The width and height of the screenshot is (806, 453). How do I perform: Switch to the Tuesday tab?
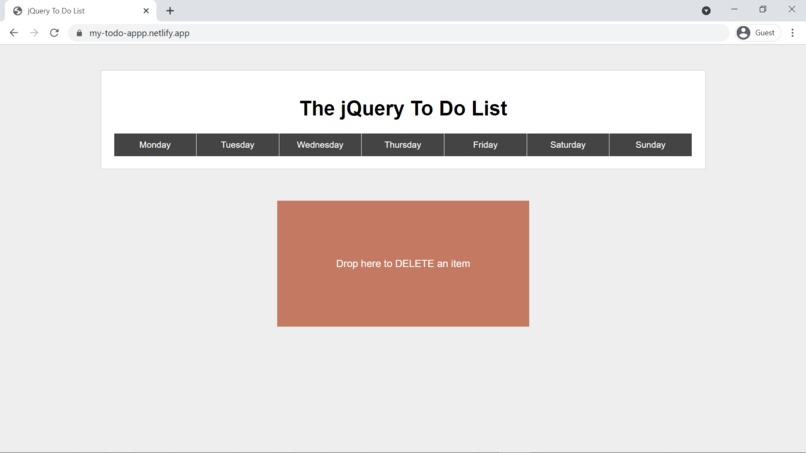pyautogui.click(x=237, y=145)
